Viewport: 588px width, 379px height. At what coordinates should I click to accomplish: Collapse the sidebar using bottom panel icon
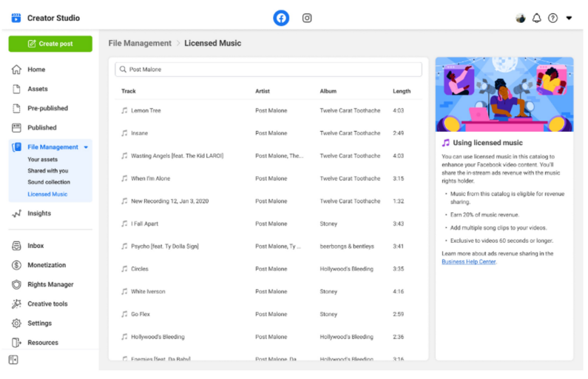[x=13, y=360]
